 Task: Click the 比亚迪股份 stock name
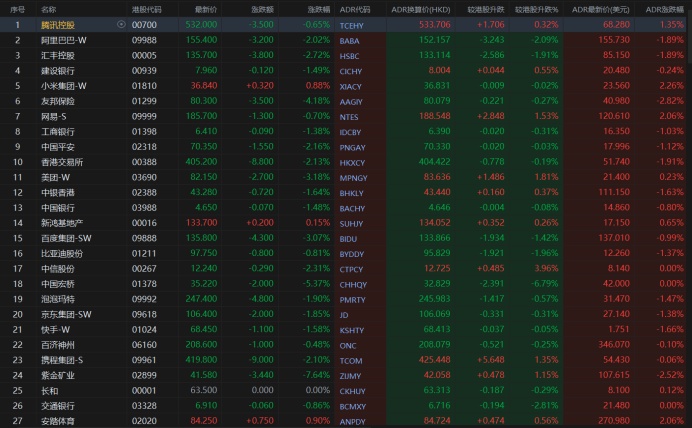60,253
